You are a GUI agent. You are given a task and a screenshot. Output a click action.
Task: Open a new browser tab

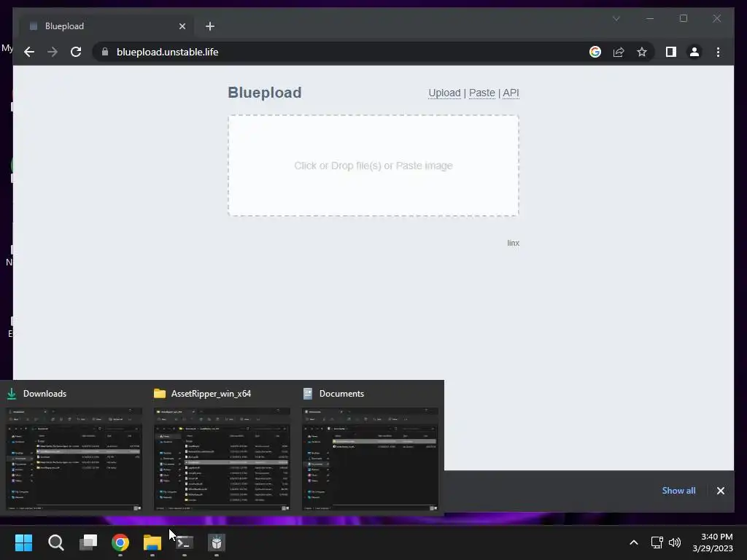tap(210, 26)
